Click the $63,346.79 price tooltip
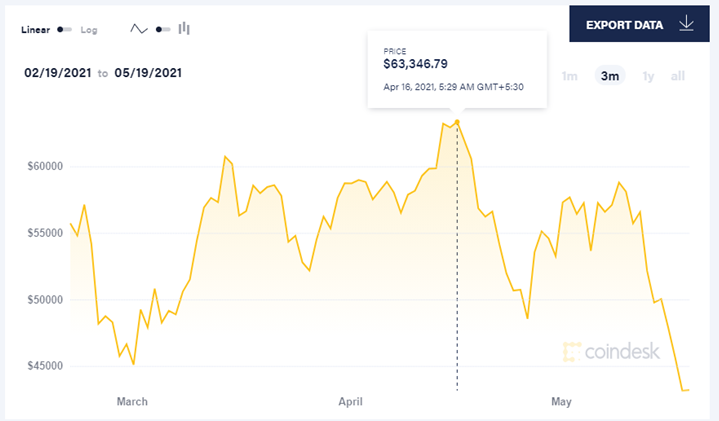 click(x=457, y=70)
